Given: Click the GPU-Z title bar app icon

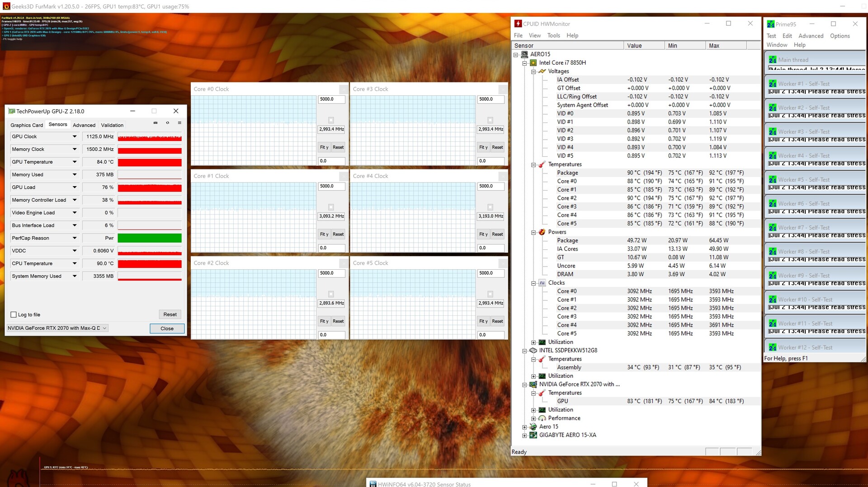Looking at the screenshot, I should click(x=12, y=111).
